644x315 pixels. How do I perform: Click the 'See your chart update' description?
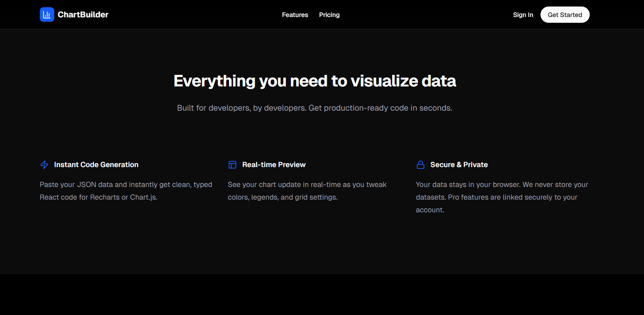(x=307, y=191)
